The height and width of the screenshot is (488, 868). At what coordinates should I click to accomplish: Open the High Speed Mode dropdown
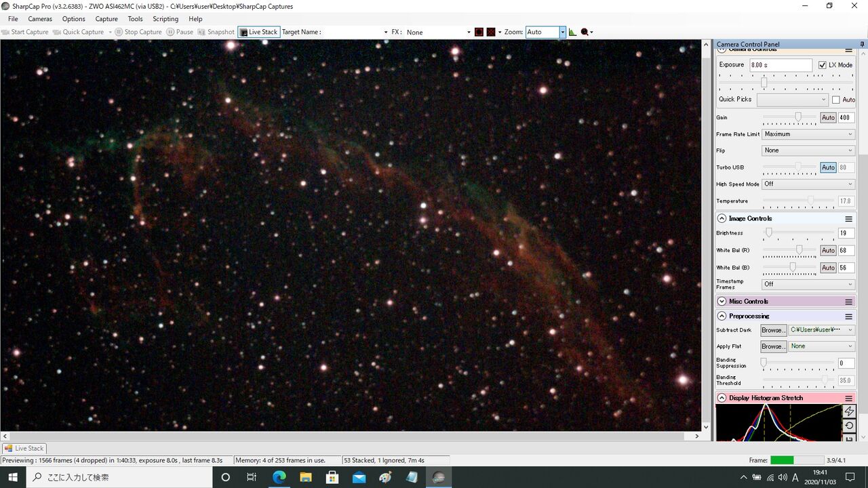tap(808, 184)
